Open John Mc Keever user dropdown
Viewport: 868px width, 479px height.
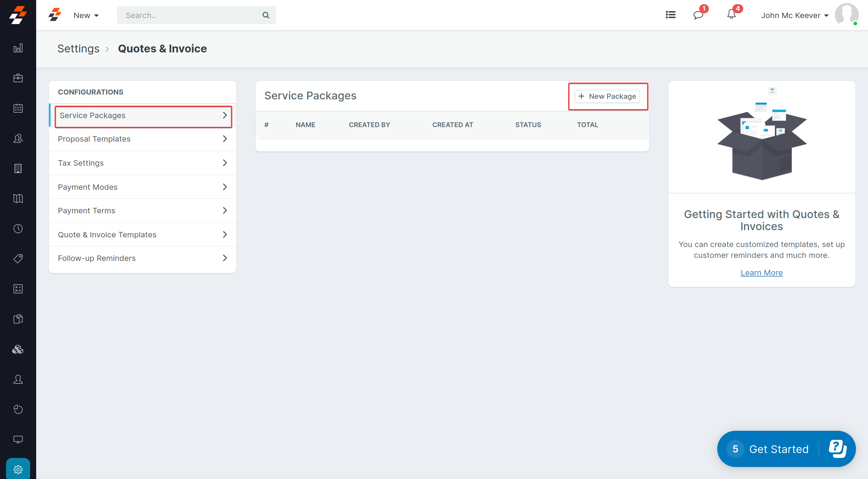794,15
